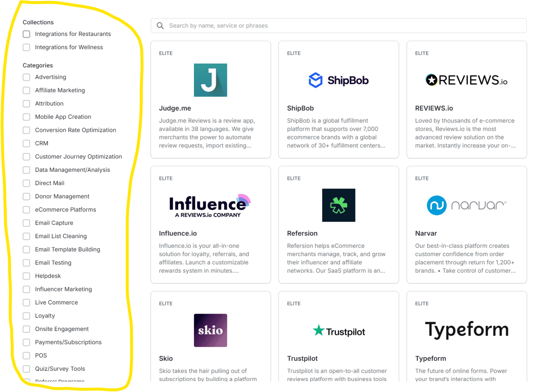The height and width of the screenshot is (392, 533).
Task: Open the Trustpilot integration title link
Action: point(302,358)
